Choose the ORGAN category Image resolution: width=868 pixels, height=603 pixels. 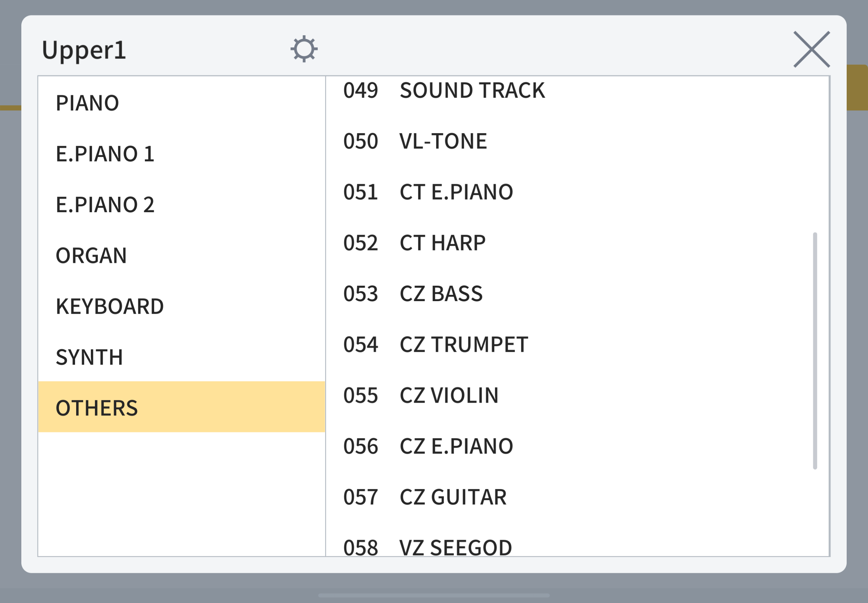(181, 256)
